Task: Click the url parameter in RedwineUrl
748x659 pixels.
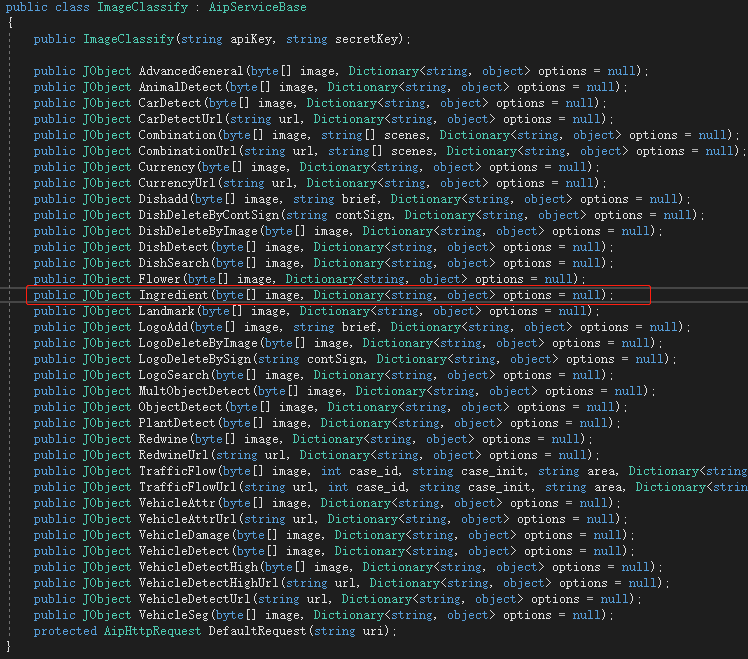Action: pyautogui.click(x=275, y=455)
